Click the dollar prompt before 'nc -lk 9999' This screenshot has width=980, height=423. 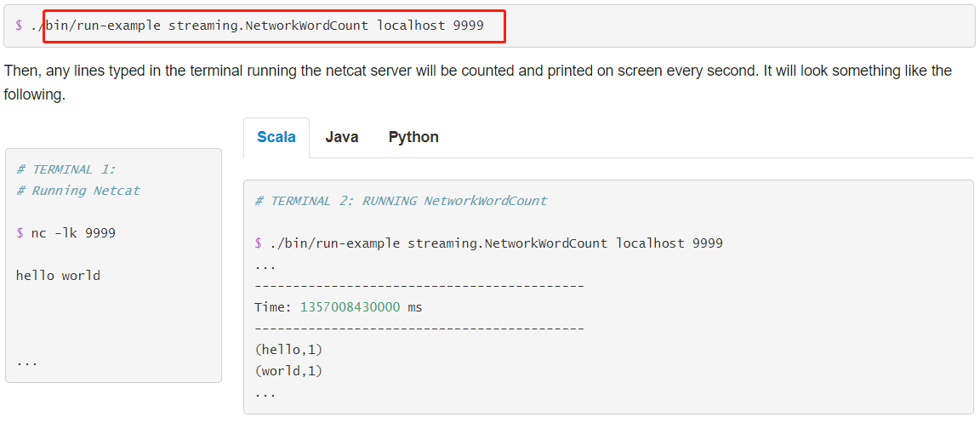click(x=20, y=232)
